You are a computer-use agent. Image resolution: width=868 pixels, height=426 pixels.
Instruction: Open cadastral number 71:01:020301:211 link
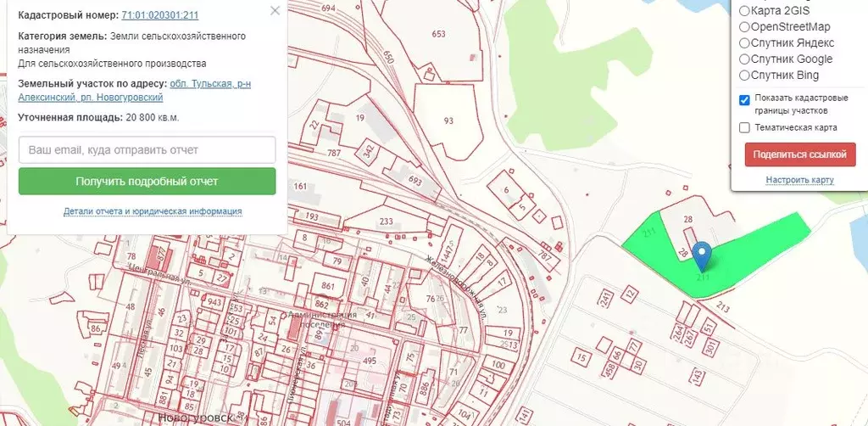click(x=160, y=15)
